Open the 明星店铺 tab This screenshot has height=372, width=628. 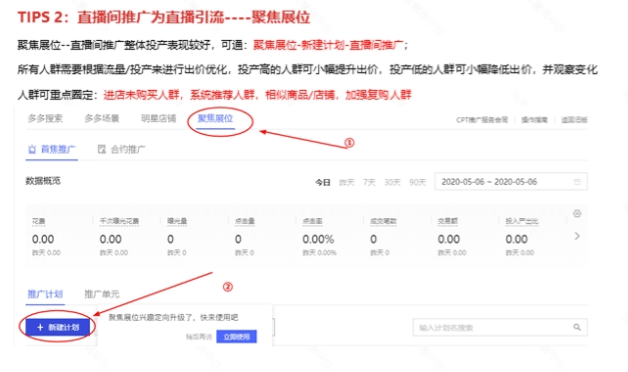tap(159, 119)
